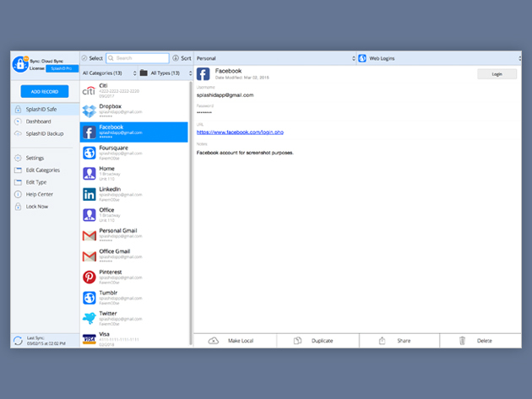Select the Pinterest record

(x=134, y=277)
